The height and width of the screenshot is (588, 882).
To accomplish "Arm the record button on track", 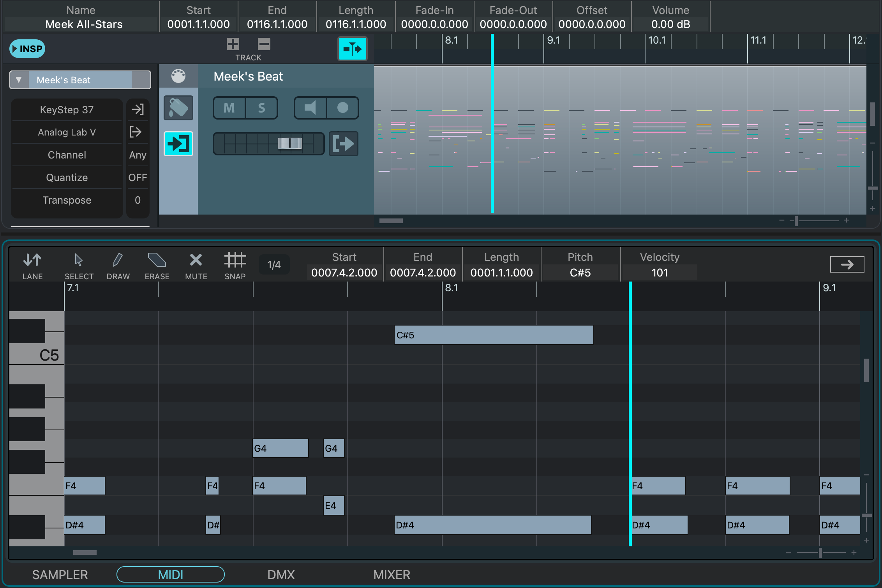I will (x=343, y=108).
